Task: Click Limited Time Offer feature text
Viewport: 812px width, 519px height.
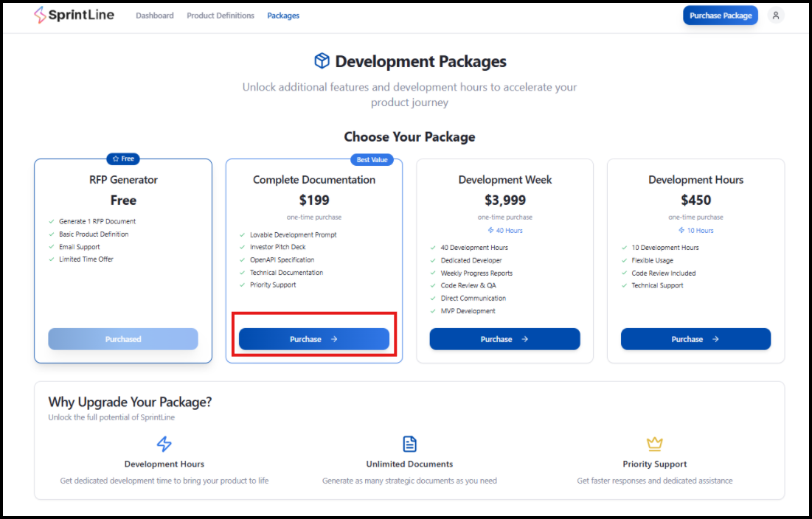Action: click(x=86, y=259)
